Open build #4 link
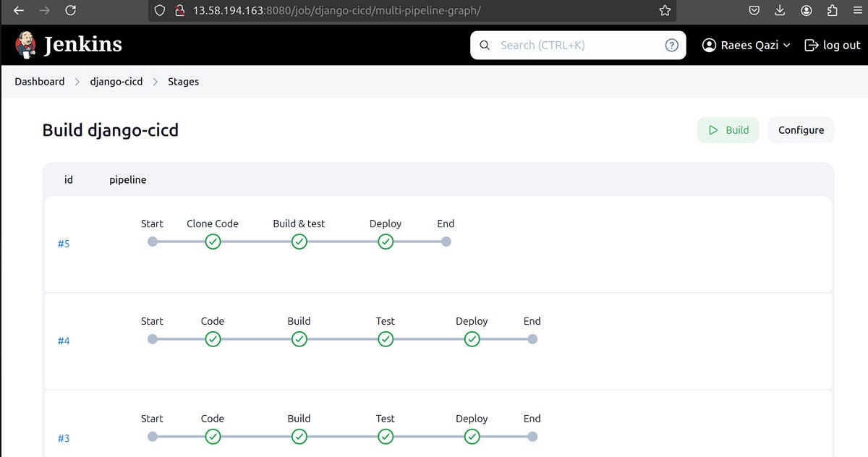The image size is (868, 457). point(64,341)
